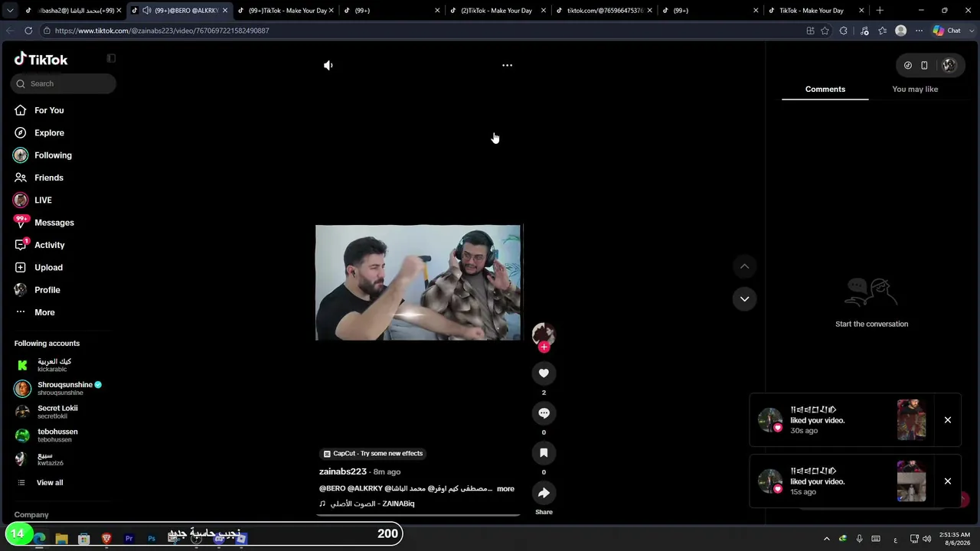Collapse the TikTok sidebar panel

(111, 58)
